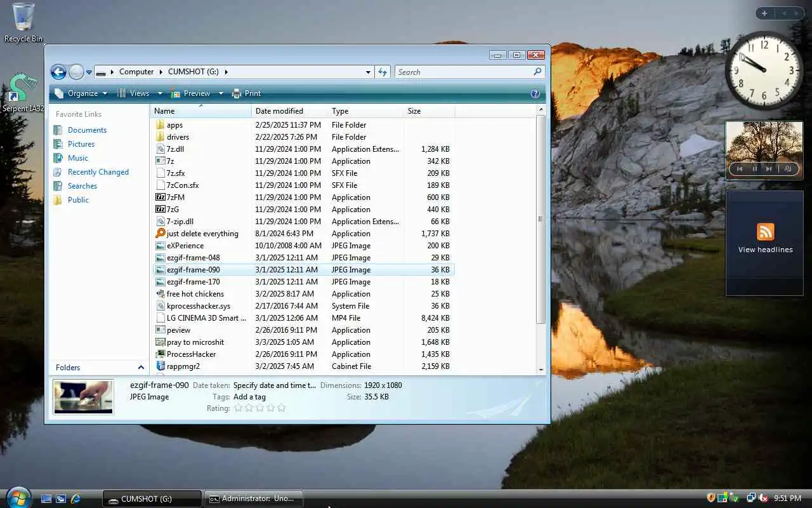The height and width of the screenshot is (508, 812).
Task: Open Recently Changed favorite link
Action: pyautogui.click(x=98, y=172)
